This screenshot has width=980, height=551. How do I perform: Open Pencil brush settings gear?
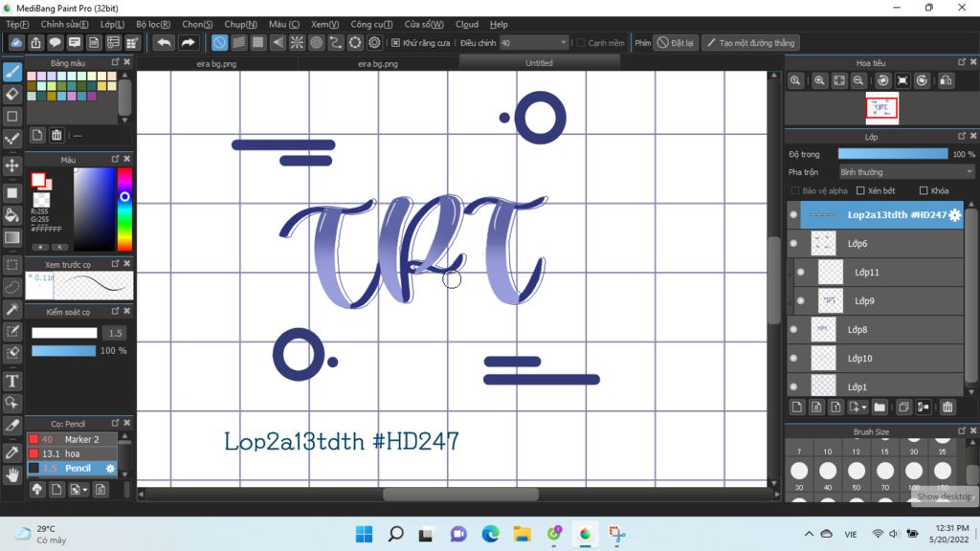click(x=110, y=468)
